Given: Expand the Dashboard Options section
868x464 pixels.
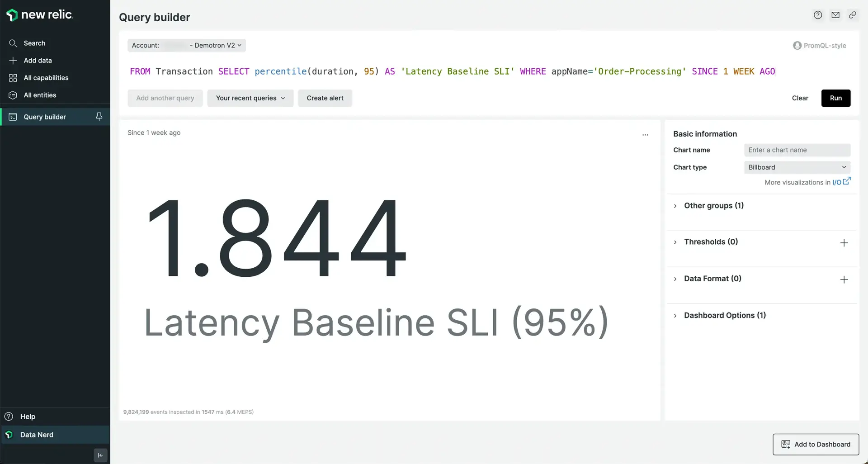Looking at the screenshot, I should tap(724, 315).
